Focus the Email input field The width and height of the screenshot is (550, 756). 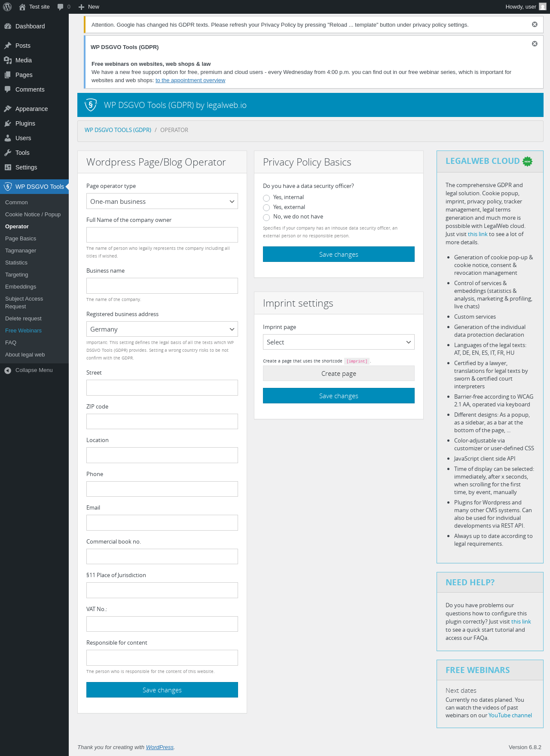pos(162,522)
